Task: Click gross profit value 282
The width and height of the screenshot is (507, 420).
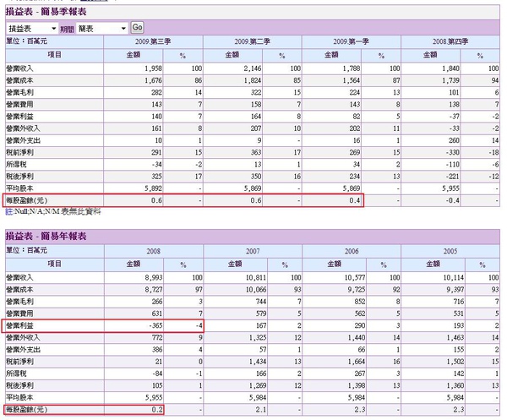Action: pyautogui.click(x=156, y=92)
